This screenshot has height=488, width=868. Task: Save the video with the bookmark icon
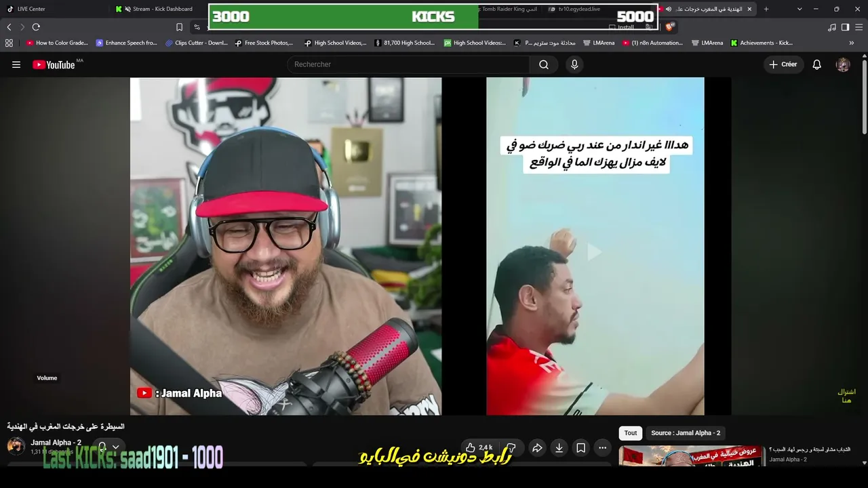[580, 447]
